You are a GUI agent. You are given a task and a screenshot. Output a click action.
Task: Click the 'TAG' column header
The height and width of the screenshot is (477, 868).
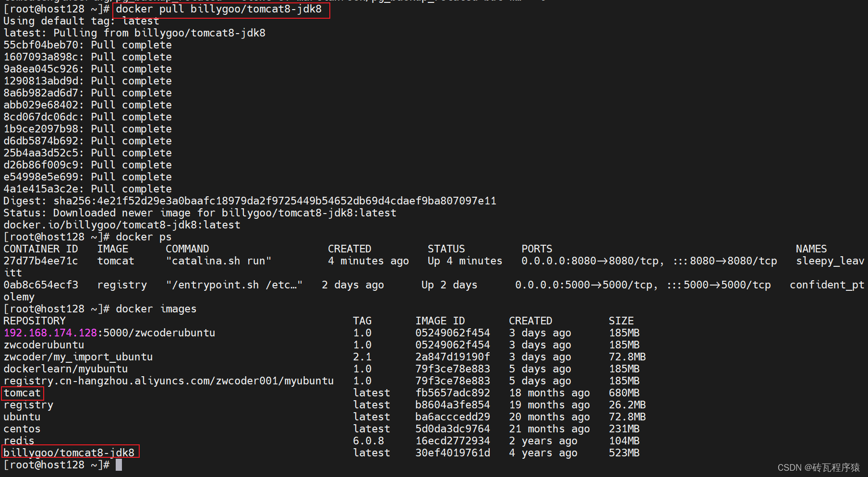362,321
